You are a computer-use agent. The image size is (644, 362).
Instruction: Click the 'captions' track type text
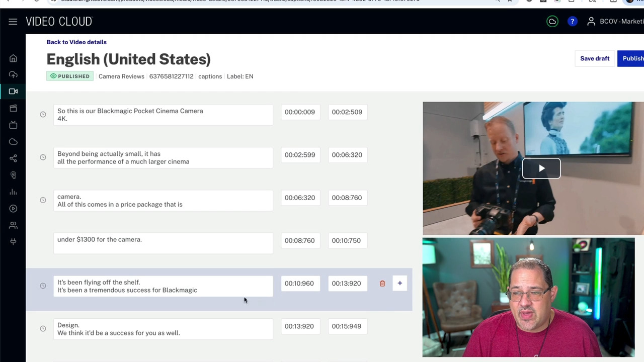(210, 76)
